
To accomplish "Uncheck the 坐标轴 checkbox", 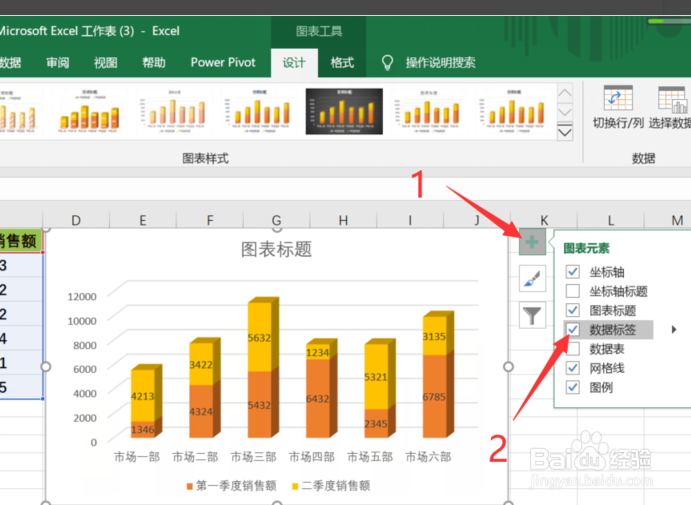I will pyautogui.click(x=572, y=271).
